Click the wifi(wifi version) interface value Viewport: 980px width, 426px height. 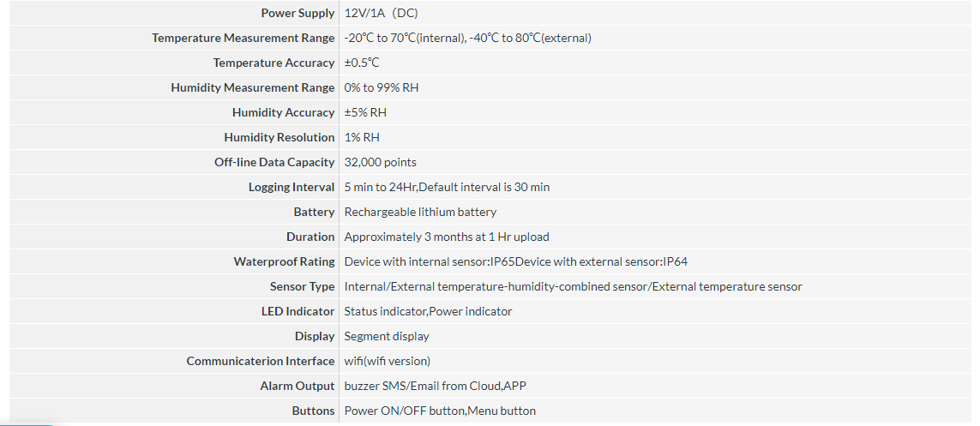tap(388, 361)
